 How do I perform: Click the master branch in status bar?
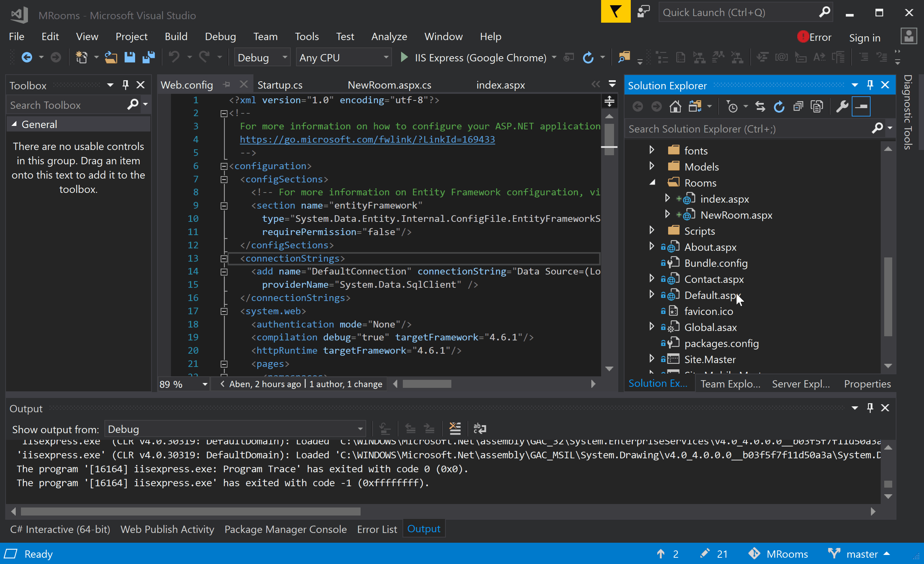coord(859,554)
